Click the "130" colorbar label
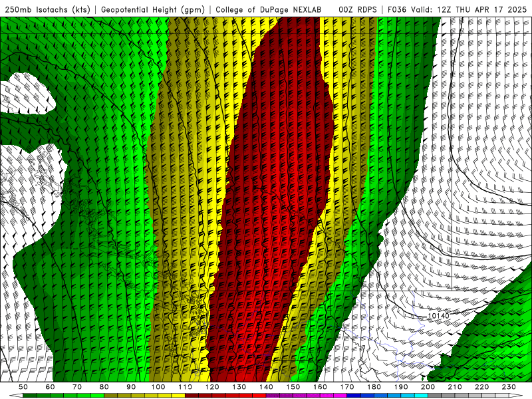Screen dimensions: 532x399 pos(239,387)
